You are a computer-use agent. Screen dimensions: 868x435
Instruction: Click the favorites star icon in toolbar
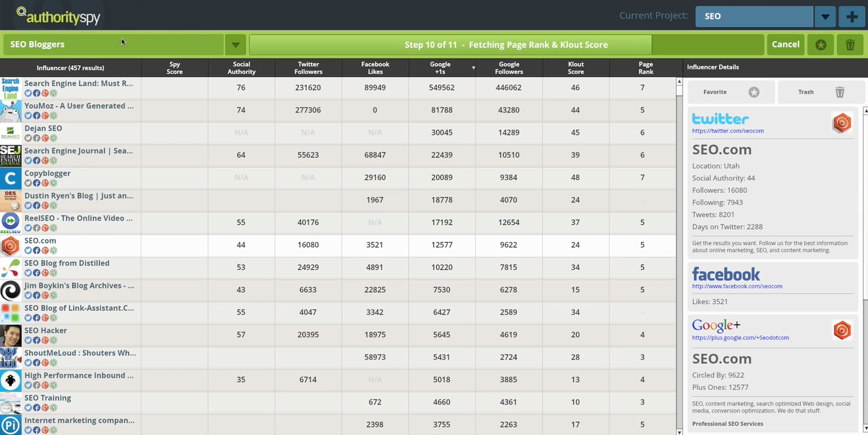pyautogui.click(x=821, y=44)
